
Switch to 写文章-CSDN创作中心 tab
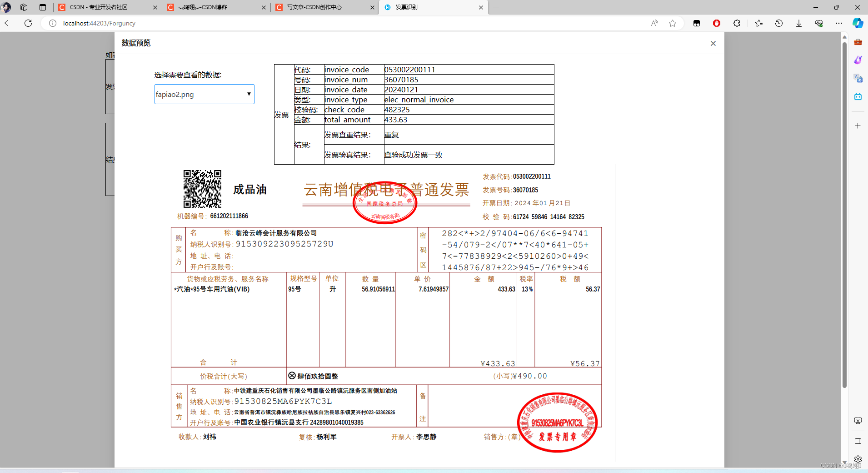click(x=324, y=7)
